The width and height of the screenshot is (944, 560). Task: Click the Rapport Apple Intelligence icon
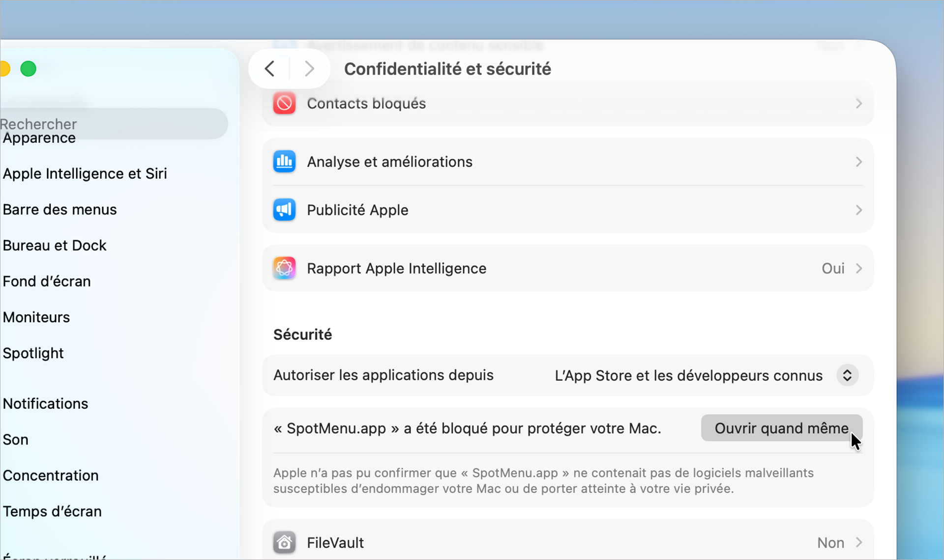click(x=284, y=268)
